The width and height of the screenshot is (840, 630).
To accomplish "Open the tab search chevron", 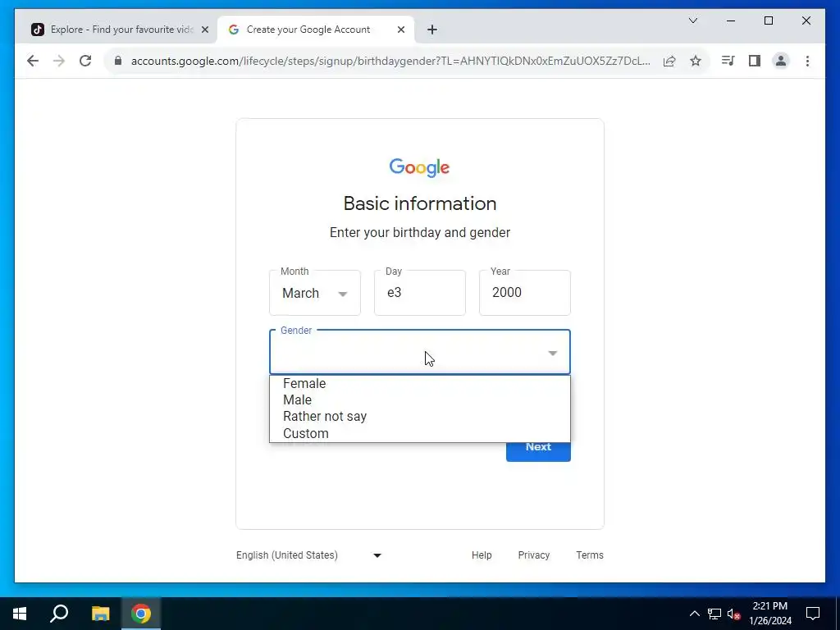I will (x=692, y=21).
